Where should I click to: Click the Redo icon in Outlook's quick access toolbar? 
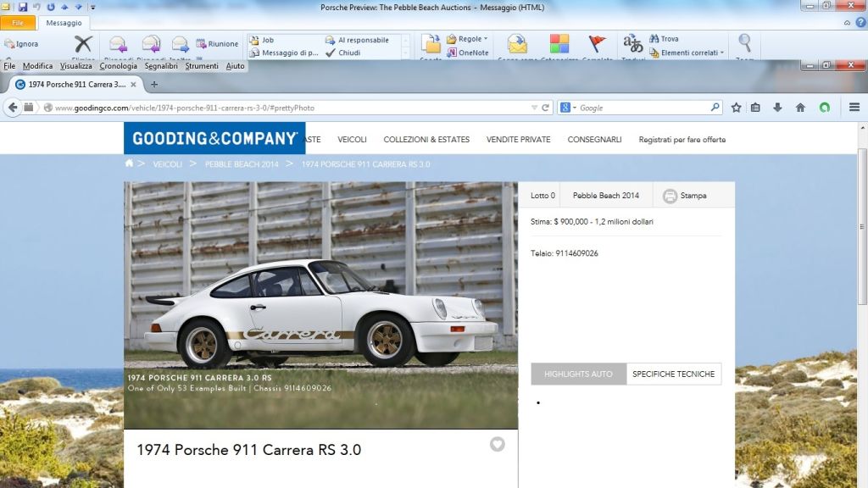[x=51, y=7]
